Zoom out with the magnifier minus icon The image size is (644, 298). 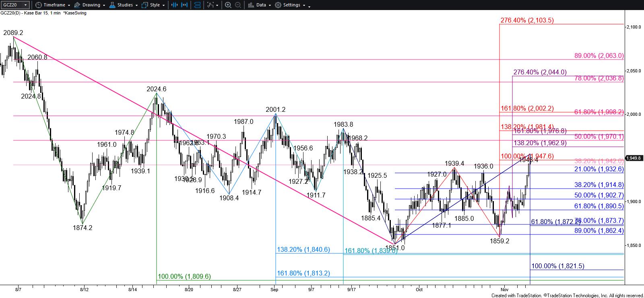pyautogui.click(x=238, y=5)
